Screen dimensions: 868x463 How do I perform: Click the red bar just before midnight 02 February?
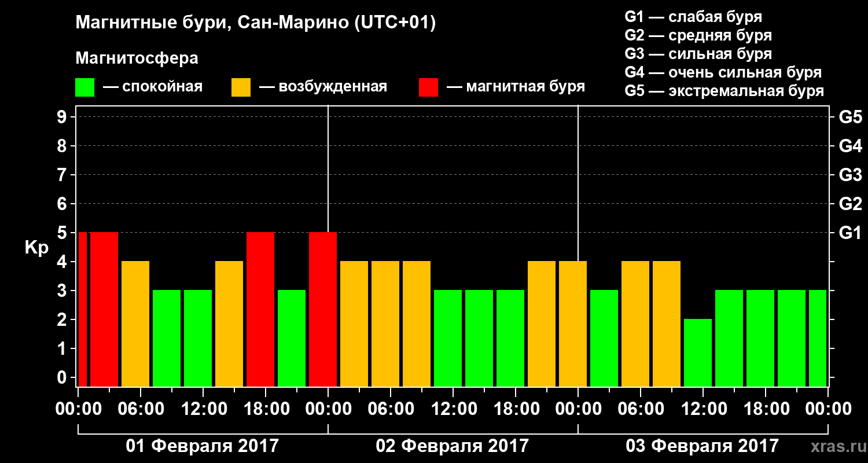(323, 309)
